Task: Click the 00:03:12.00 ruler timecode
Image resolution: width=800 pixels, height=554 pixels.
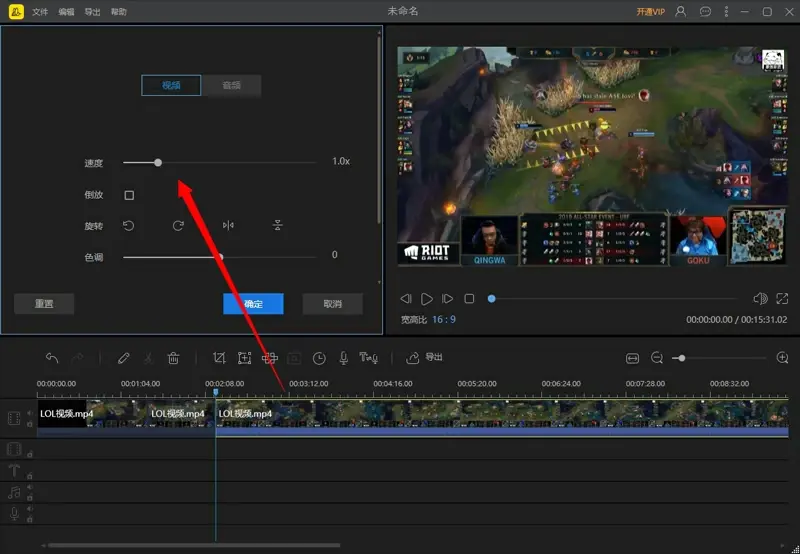Action: [309, 384]
